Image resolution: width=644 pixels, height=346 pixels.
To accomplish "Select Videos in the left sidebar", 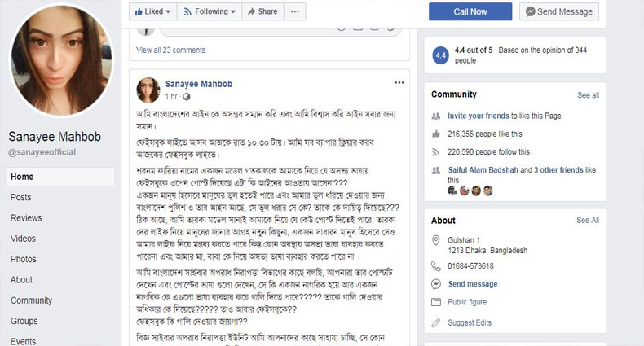I will pos(24,239).
